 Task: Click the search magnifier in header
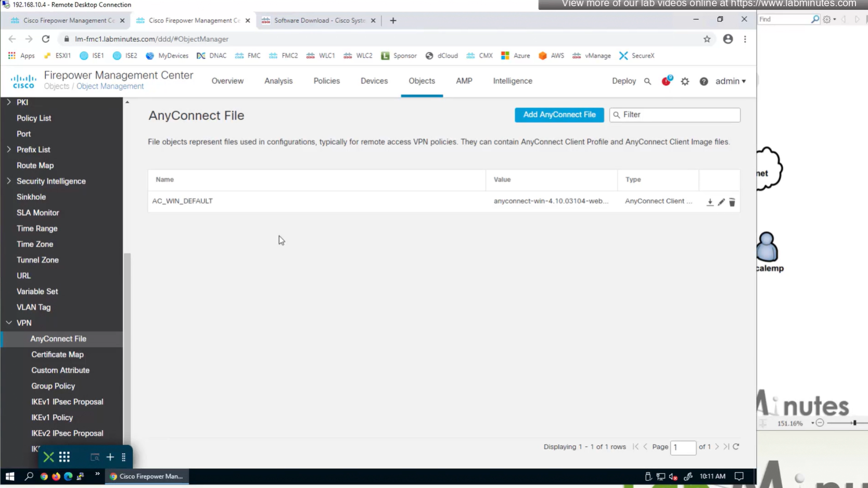[x=647, y=81]
